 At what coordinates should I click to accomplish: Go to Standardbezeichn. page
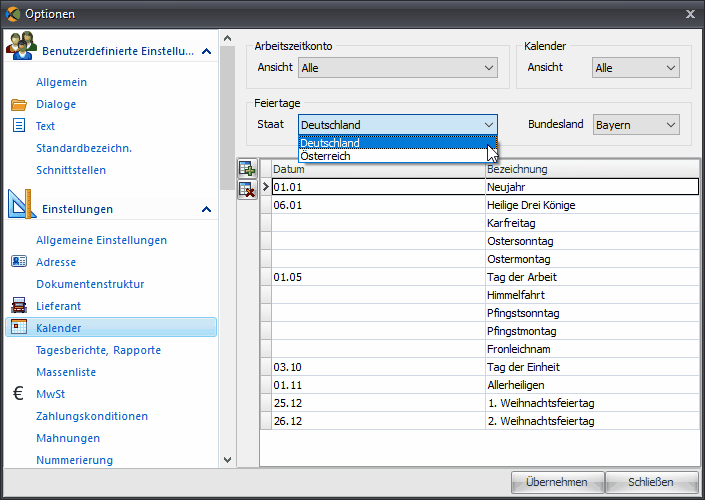click(x=84, y=148)
